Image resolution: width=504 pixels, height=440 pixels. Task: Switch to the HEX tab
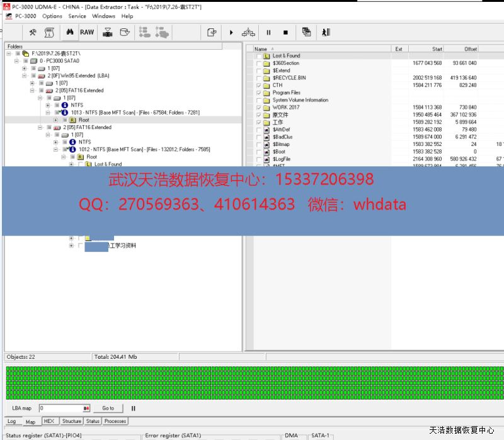pos(49,421)
